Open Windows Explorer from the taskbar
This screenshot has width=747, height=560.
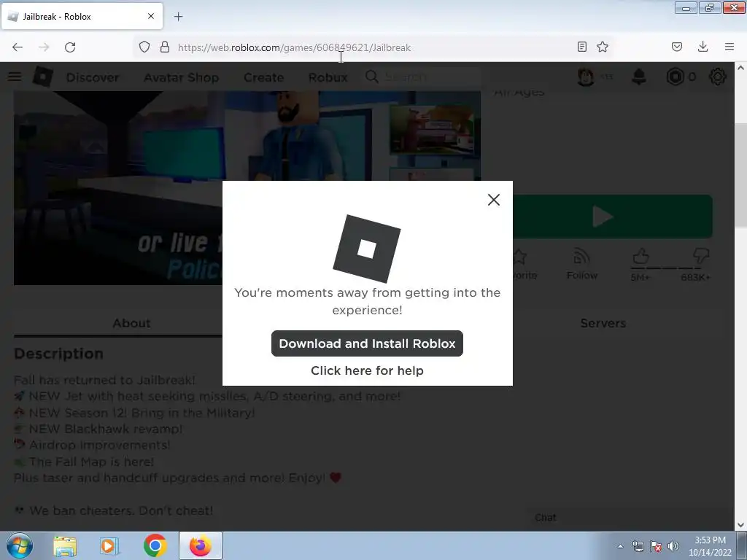click(x=65, y=546)
